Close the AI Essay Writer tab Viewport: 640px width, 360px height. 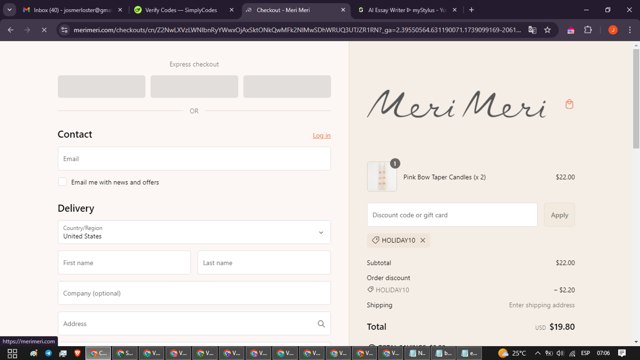454,10
